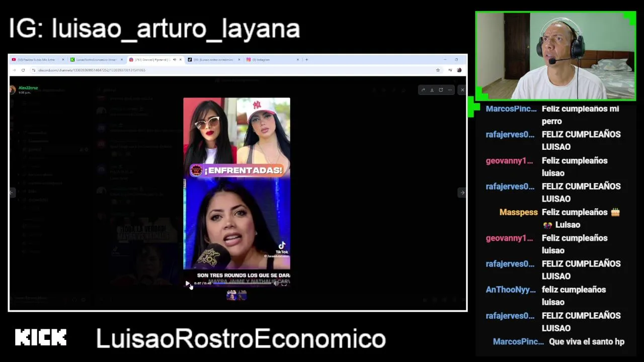Close the TikTok tab

(x=239, y=60)
